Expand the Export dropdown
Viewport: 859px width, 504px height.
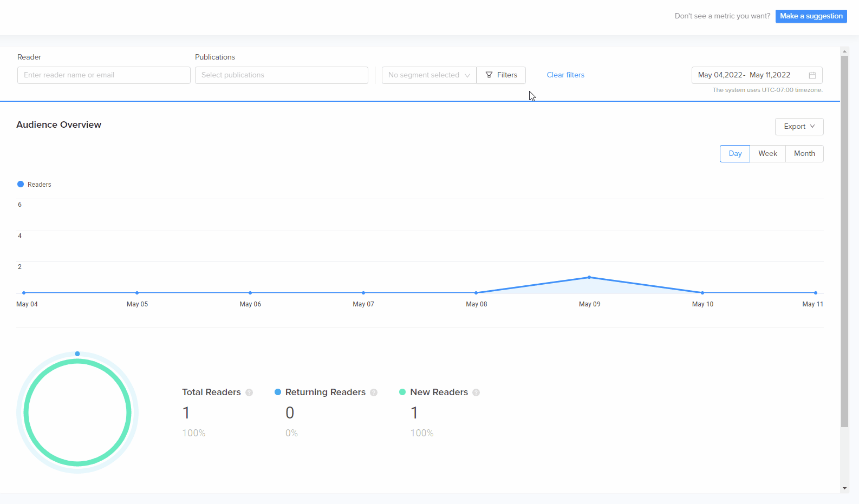799,127
